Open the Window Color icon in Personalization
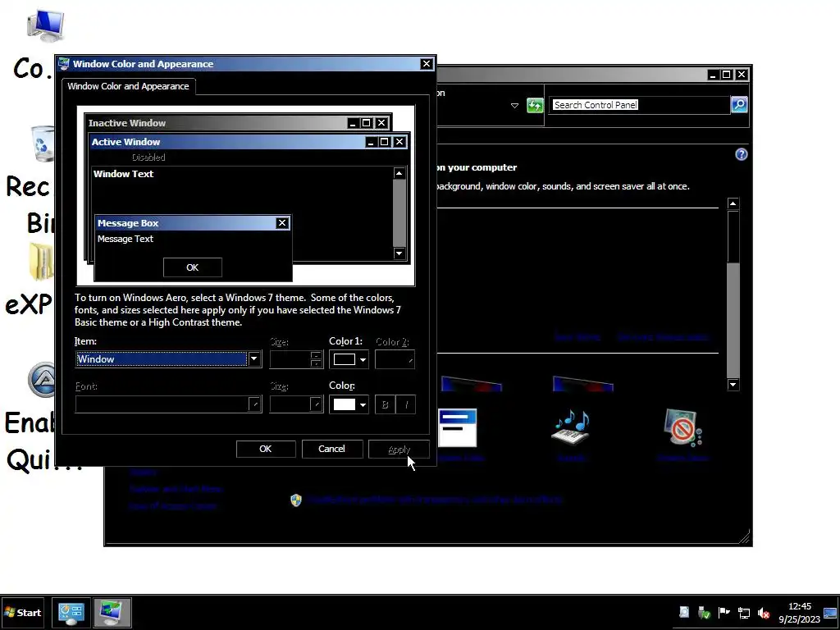This screenshot has width=840, height=630. 458,427
